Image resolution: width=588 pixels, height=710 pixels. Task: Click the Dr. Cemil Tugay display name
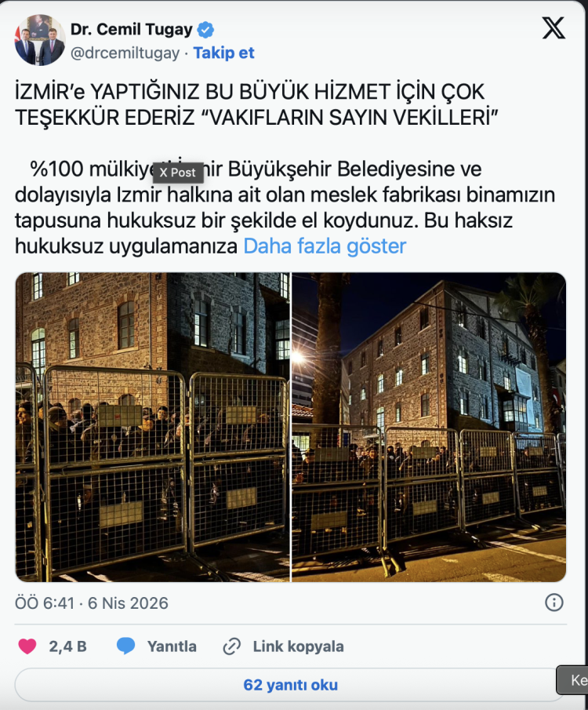pos(131,30)
